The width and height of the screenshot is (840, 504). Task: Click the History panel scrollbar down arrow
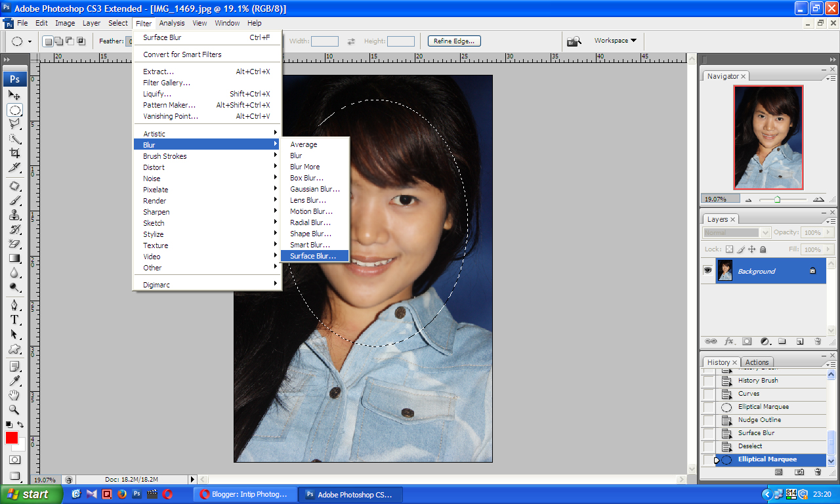[x=831, y=461]
